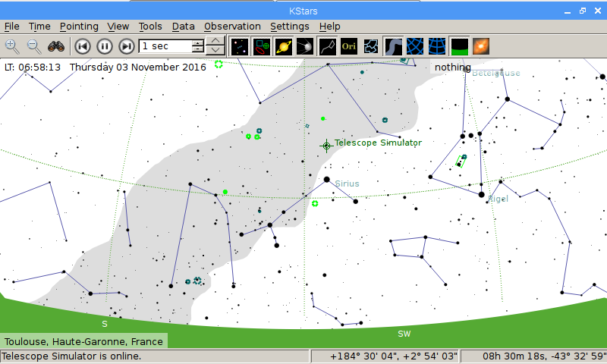The height and width of the screenshot is (364, 607).
Task: Step the simulation clock backward
Action: tap(83, 46)
